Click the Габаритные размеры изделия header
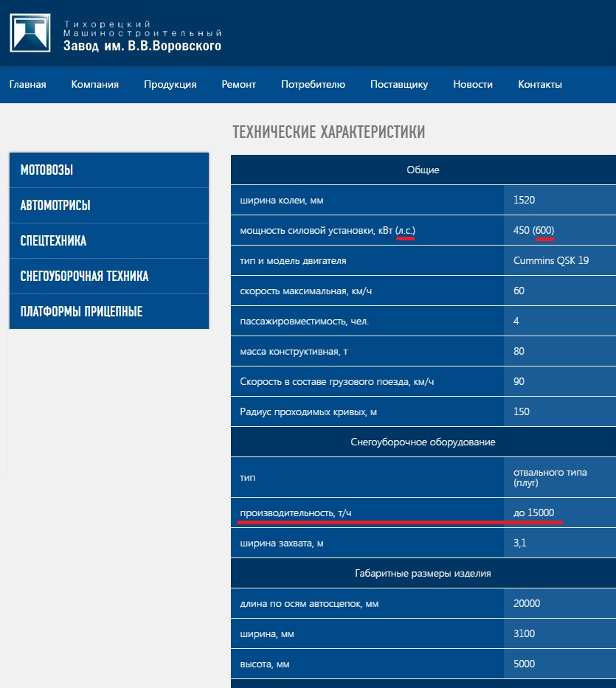Viewport: 616px width, 688px height. click(x=423, y=573)
